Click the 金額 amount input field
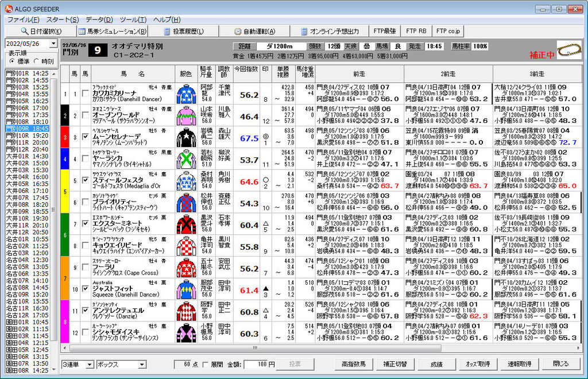The image size is (588, 379). pos(256,365)
